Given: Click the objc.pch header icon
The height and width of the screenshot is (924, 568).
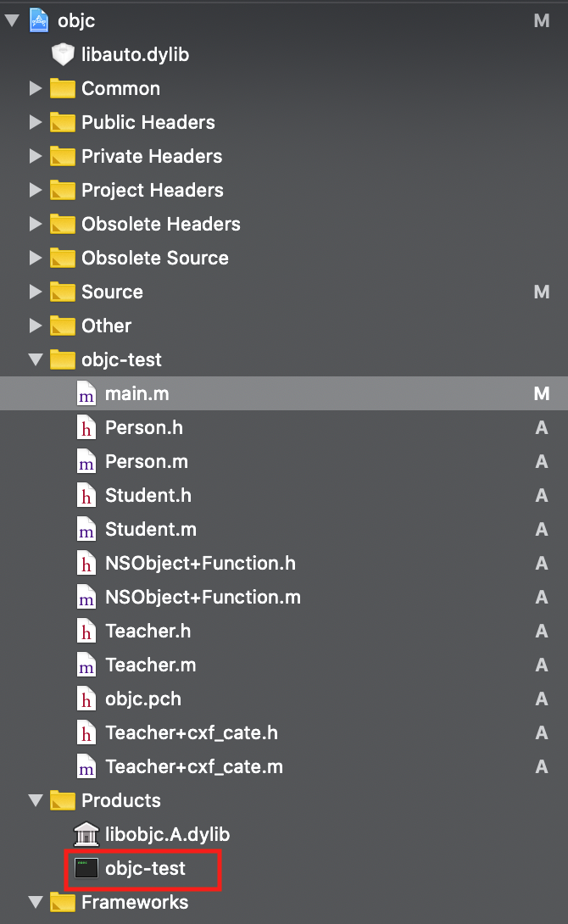Looking at the screenshot, I should tap(86, 699).
